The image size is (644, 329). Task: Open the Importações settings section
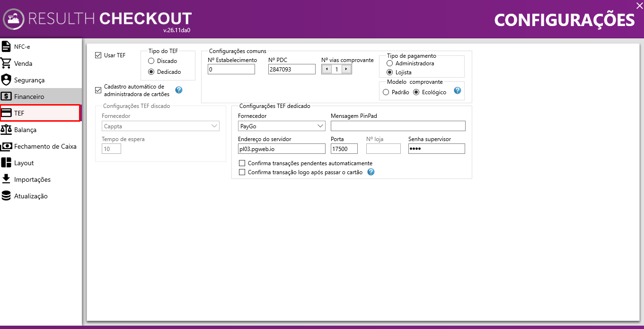[41, 179]
